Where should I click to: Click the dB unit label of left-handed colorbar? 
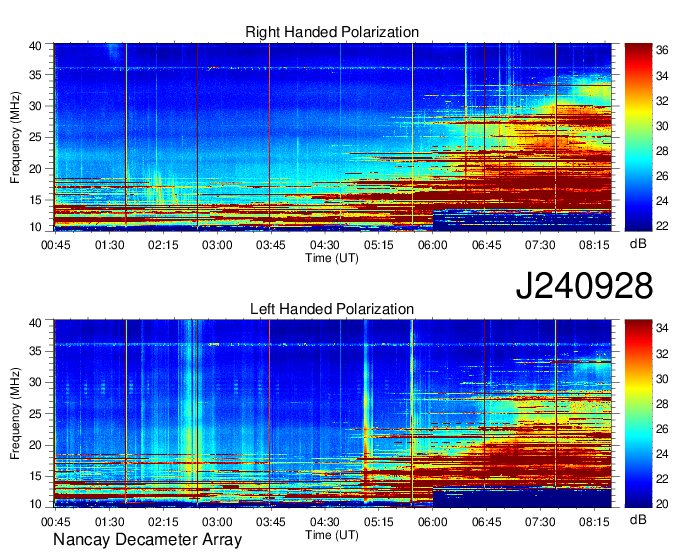tap(638, 519)
